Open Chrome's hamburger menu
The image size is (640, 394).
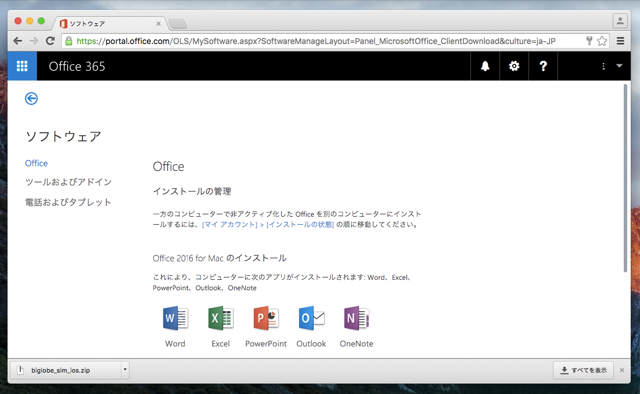pyautogui.click(x=620, y=41)
